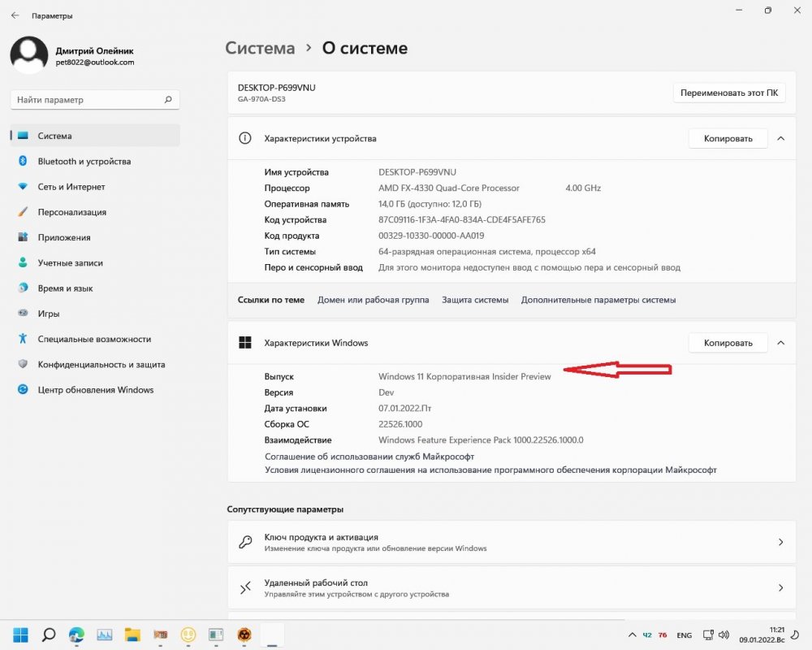
Task: Click chevron on Ключ продукта и активация row
Action: (781, 542)
